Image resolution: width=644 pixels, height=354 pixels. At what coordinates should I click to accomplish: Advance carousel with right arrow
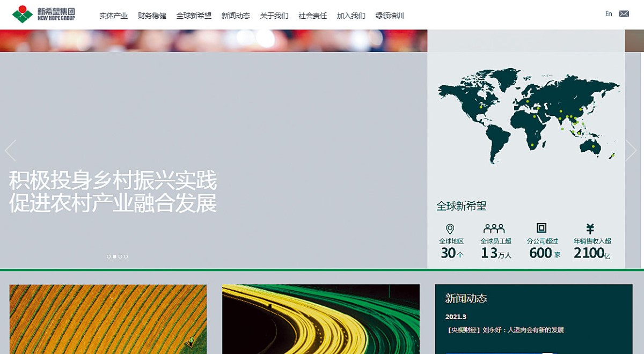(631, 151)
